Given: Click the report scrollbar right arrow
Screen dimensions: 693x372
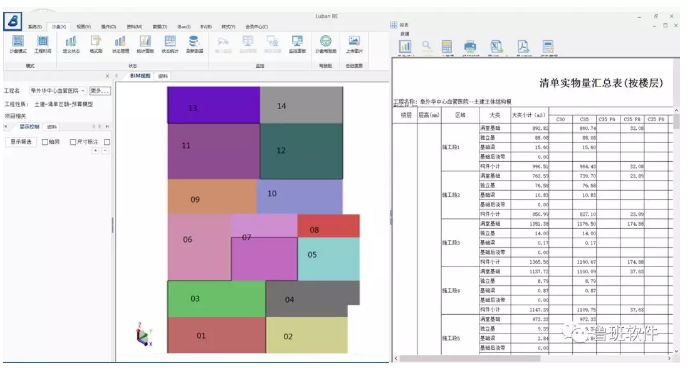Looking at the screenshot, I should point(670,358).
